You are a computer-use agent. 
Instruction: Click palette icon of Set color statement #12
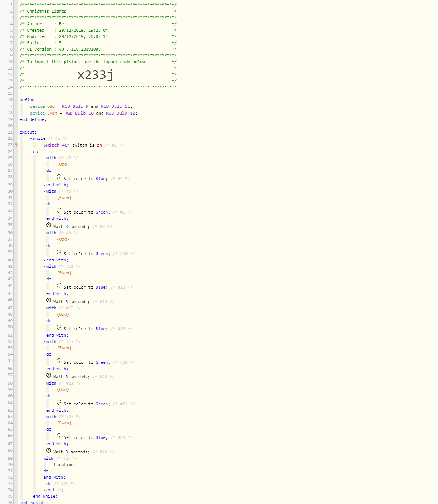click(x=59, y=286)
